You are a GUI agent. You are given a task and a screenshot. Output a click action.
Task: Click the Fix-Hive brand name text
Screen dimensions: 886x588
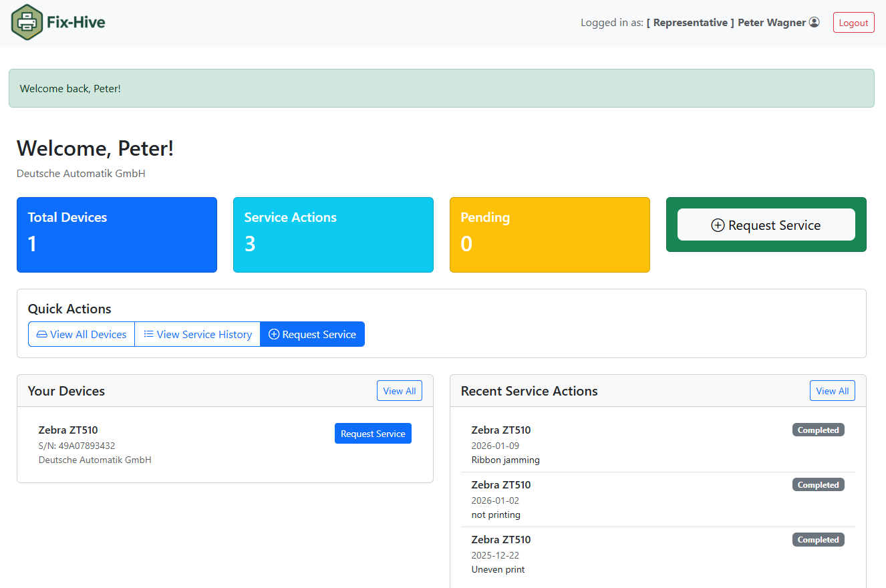[76, 22]
